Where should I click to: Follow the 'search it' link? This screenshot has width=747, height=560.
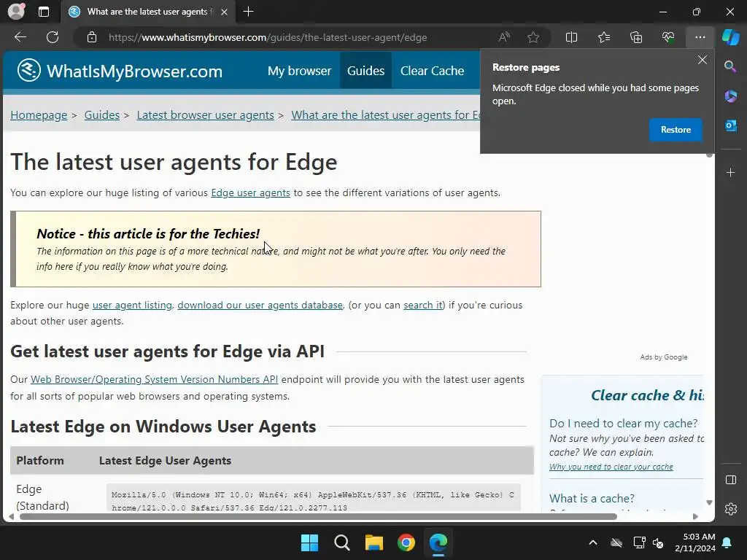tap(423, 306)
